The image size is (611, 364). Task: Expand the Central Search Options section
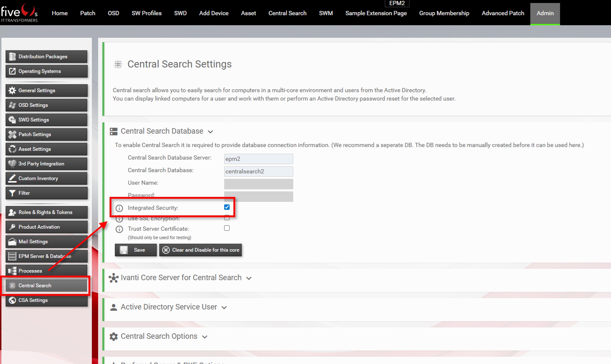click(205, 337)
